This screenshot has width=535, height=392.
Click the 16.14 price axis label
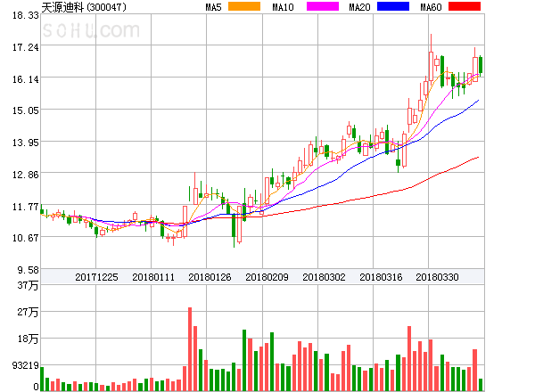pyautogui.click(x=26, y=79)
